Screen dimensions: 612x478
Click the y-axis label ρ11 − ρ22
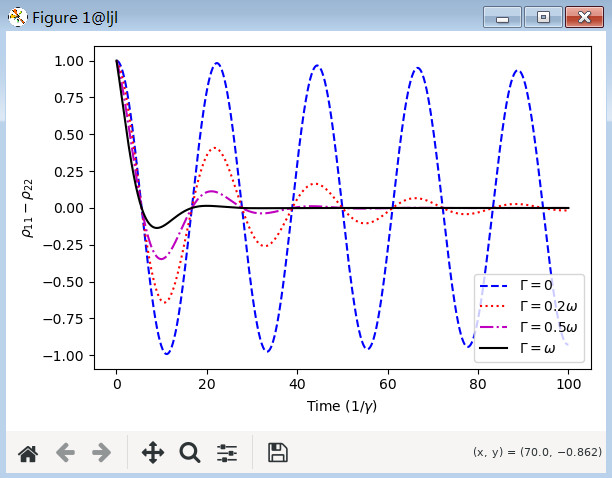click(28, 208)
